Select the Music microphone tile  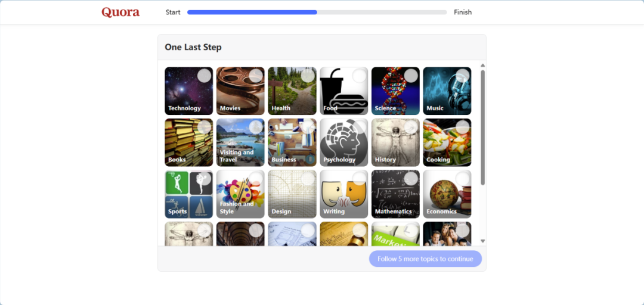[x=447, y=91]
